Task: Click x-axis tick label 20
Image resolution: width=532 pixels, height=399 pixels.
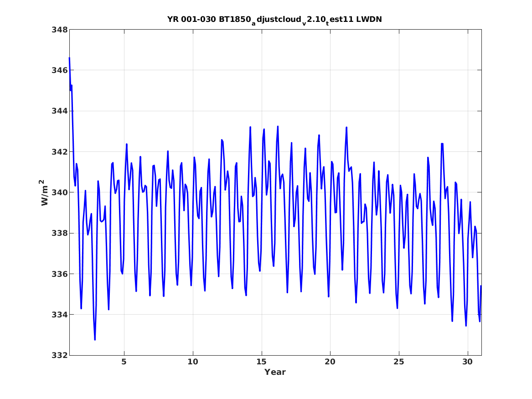Action: click(330, 362)
